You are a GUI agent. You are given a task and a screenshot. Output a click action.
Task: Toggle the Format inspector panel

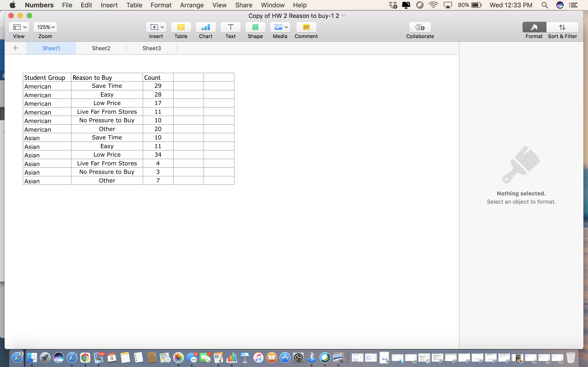tap(534, 27)
